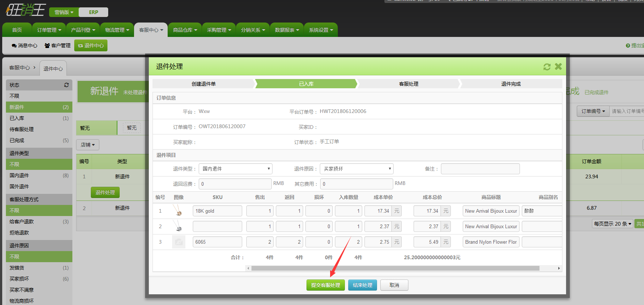Expand 系统设置 menu
The image size is (644, 305).
click(321, 30)
